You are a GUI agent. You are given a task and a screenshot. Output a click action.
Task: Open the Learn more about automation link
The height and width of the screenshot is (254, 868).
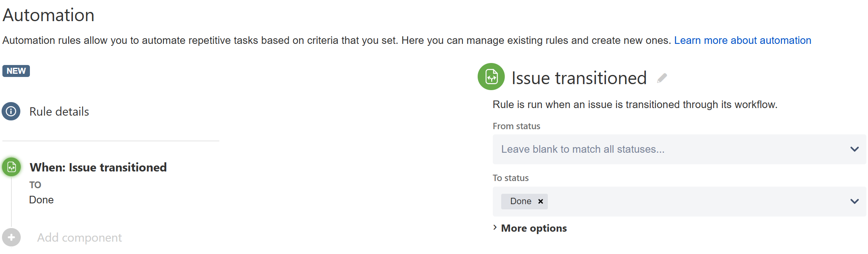742,40
